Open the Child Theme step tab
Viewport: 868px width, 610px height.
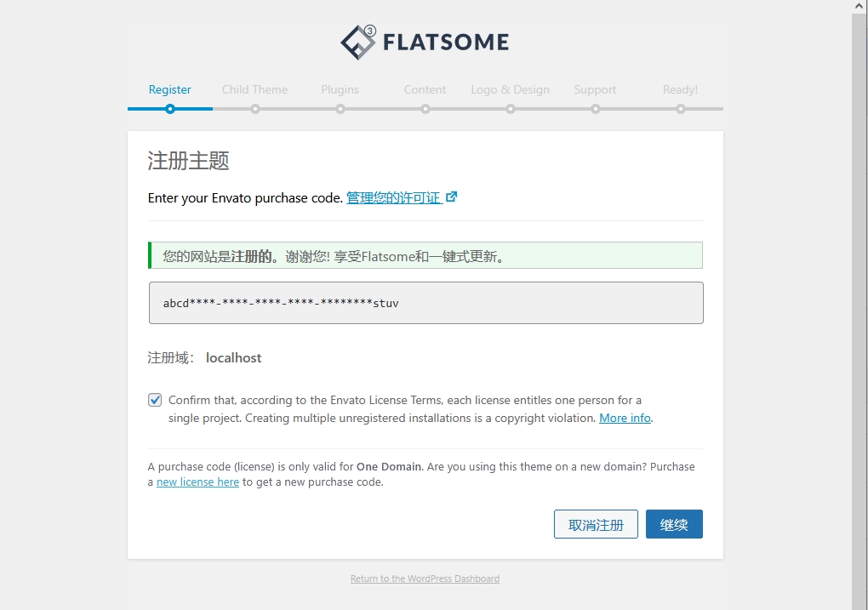(x=254, y=89)
